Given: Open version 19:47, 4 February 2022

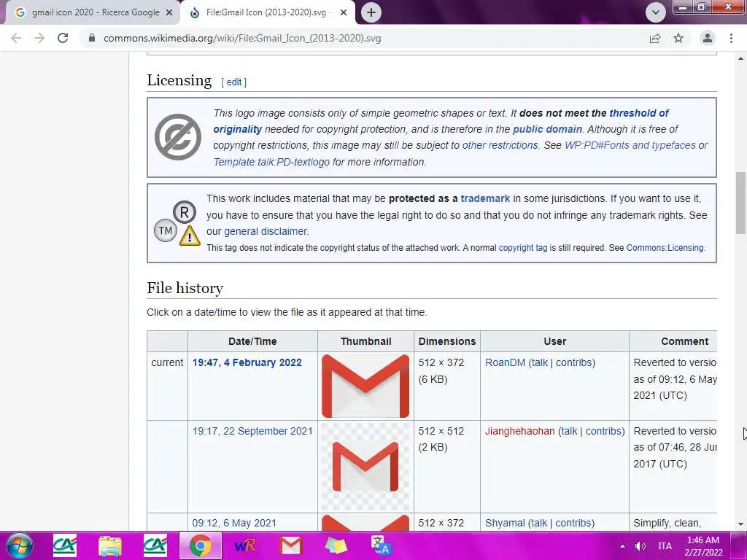Looking at the screenshot, I should [247, 362].
